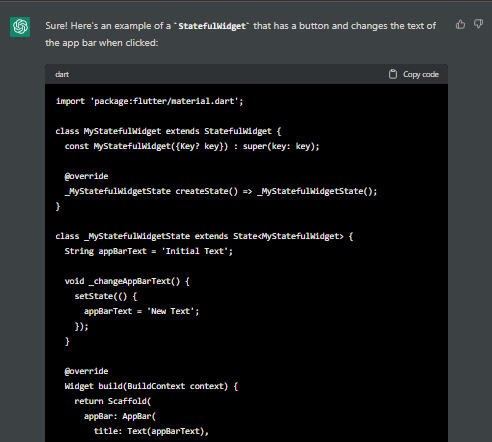Click the class MyStatefulWidget extends StatefulWidget line

tap(168, 131)
